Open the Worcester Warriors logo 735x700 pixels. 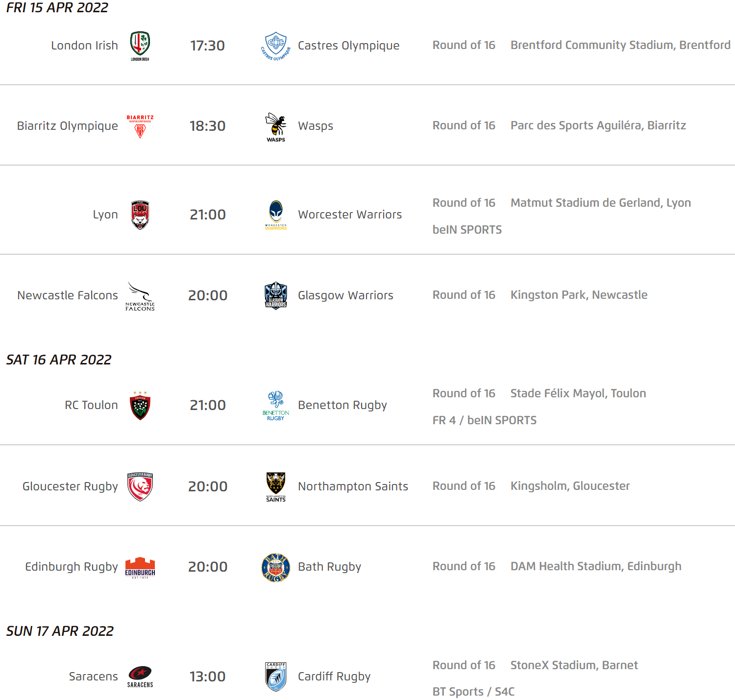point(276,215)
